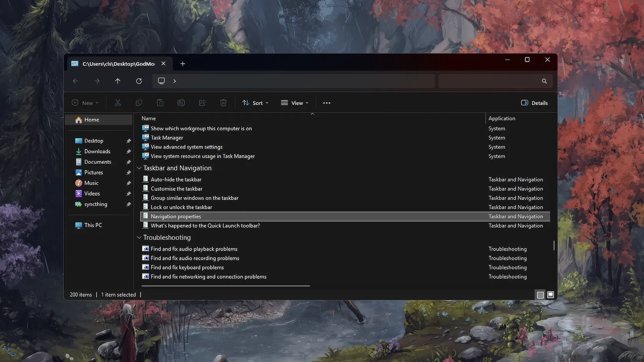Screen dimensions: 644x362
Task: Collapse the Troubleshooting group
Action: pos(139,238)
